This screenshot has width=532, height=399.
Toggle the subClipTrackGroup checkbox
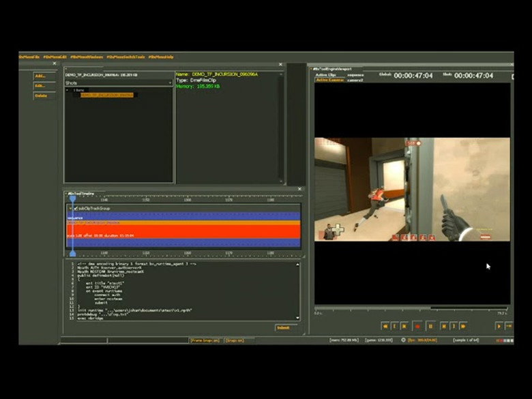pyautogui.click(x=76, y=208)
